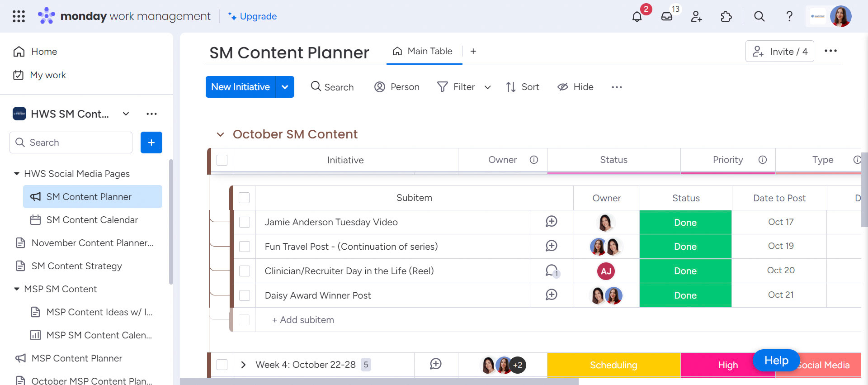Click New Initiative button
Viewport: 868px width, 385px height.
tap(241, 87)
